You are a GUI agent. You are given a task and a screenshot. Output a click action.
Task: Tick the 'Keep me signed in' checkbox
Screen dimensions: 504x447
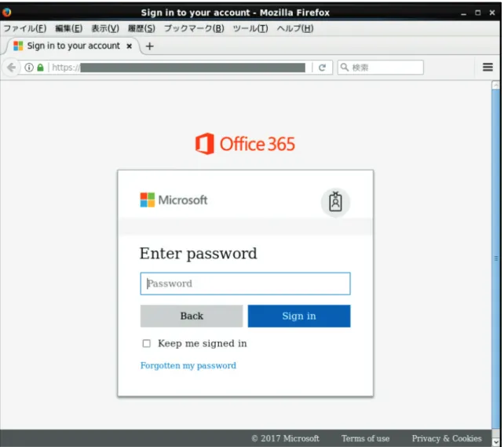pos(146,343)
